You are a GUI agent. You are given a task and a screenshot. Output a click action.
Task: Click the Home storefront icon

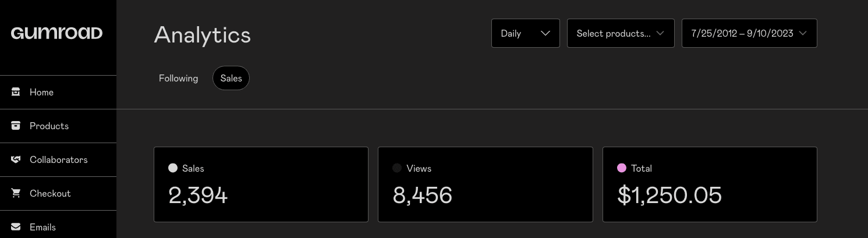16,92
